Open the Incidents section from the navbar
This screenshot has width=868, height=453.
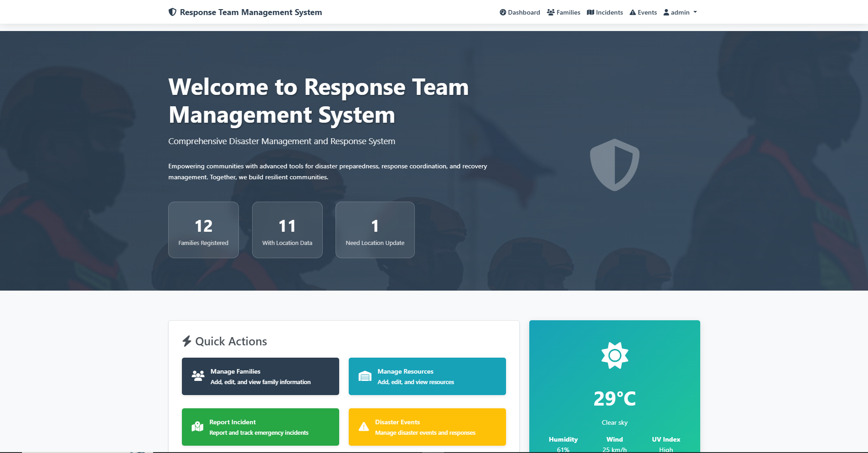point(605,12)
